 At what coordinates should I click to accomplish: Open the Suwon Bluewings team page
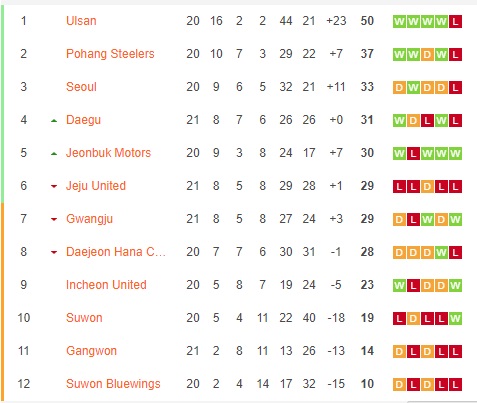[113, 384]
